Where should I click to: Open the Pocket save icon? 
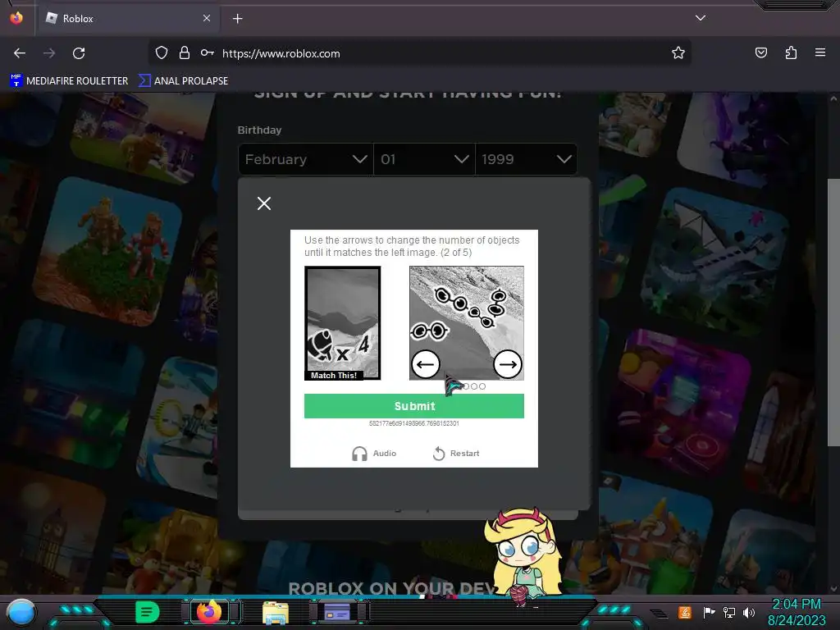760,53
